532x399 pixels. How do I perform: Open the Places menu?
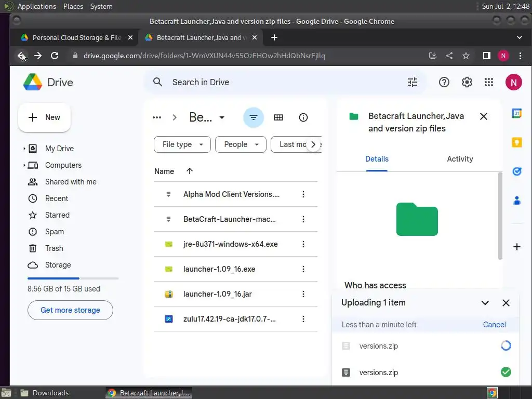click(x=73, y=6)
